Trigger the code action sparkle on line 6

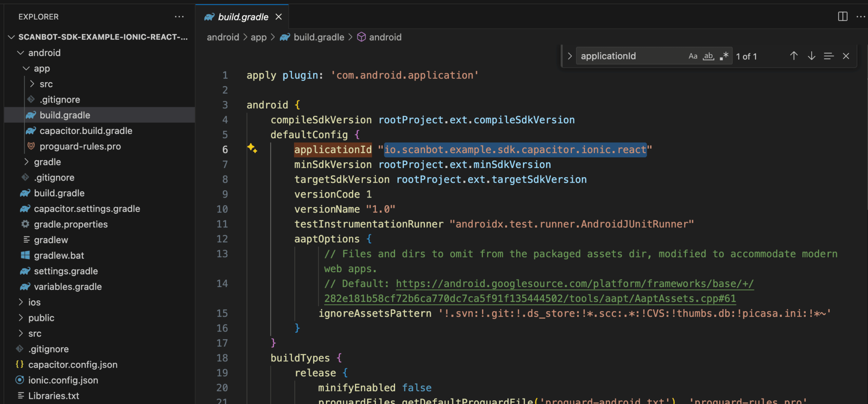pyautogui.click(x=252, y=149)
